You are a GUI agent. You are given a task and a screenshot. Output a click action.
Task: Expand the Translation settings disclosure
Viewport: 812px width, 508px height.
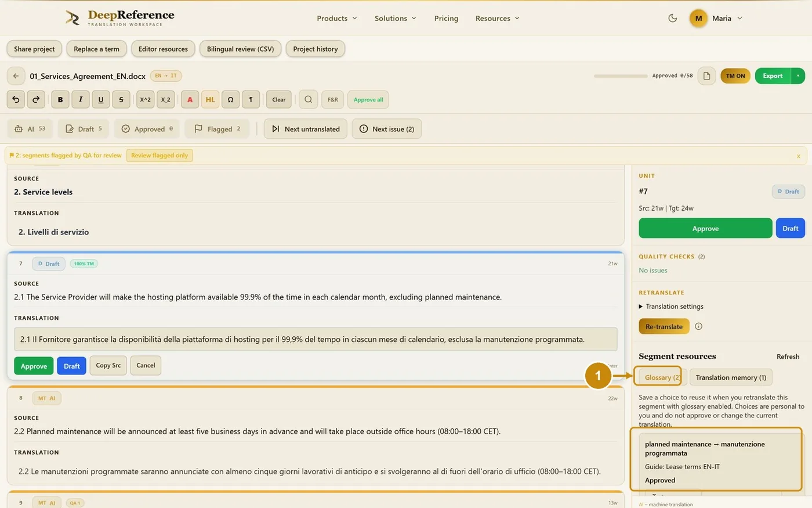[x=671, y=307]
